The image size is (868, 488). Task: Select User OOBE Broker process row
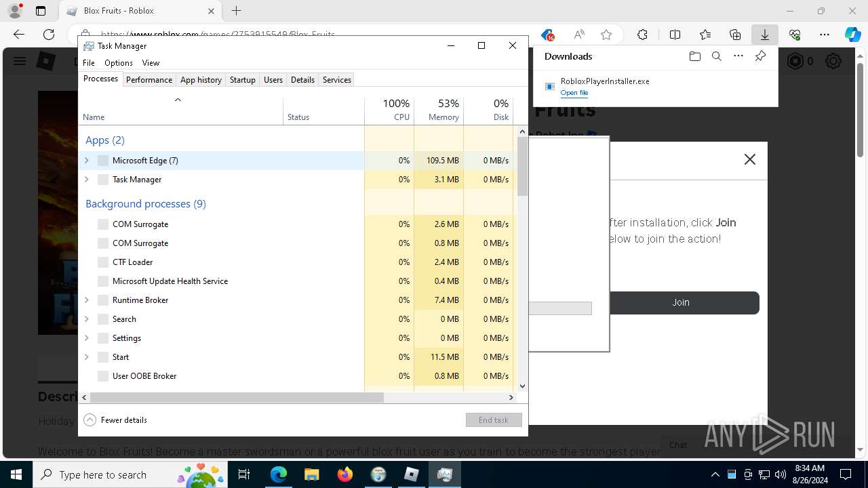coord(296,376)
